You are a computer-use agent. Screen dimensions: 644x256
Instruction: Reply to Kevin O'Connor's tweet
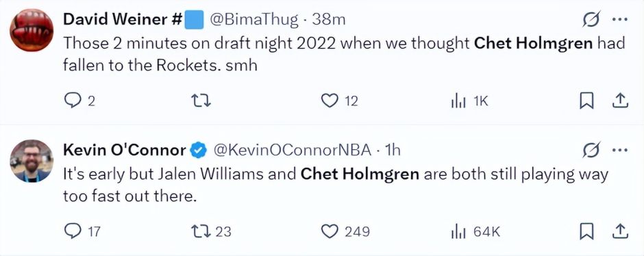[x=82, y=232]
